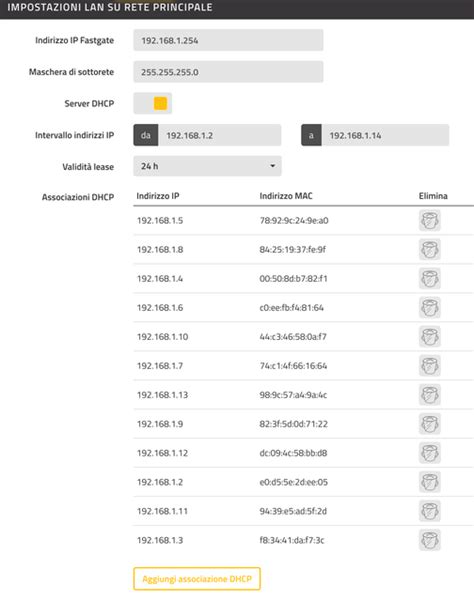Delete the DHCP association for 192.168.1.12
The height and width of the screenshot is (601, 474).
(430, 453)
